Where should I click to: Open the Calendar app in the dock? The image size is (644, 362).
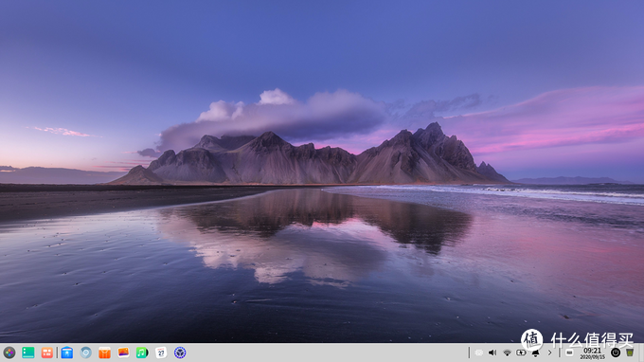pos(161,353)
